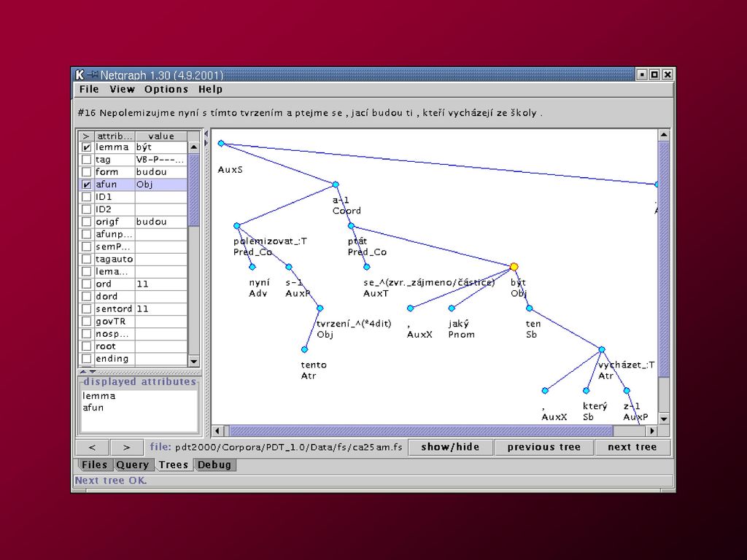Click the sticky pin icon in title bar
The width and height of the screenshot is (747, 560).
[x=93, y=75]
